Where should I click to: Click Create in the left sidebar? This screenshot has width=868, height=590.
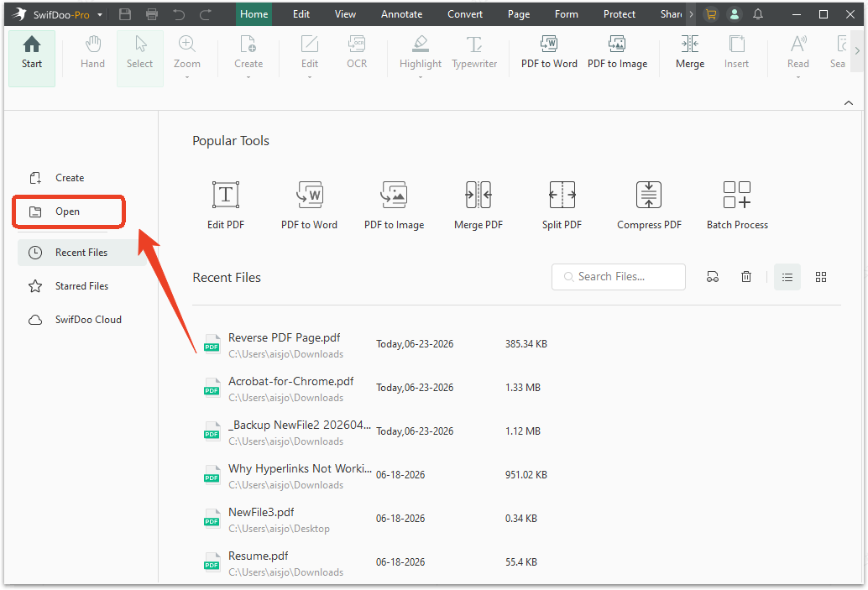tap(56, 178)
